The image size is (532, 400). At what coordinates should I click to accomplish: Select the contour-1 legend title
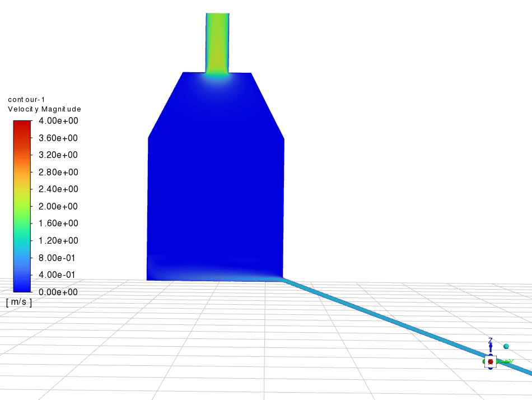click(27, 99)
